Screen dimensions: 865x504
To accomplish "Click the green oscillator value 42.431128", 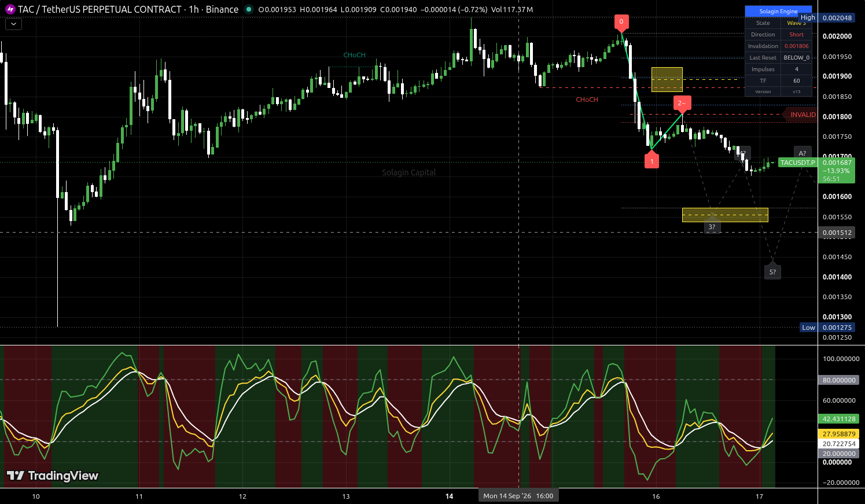I will tap(839, 419).
